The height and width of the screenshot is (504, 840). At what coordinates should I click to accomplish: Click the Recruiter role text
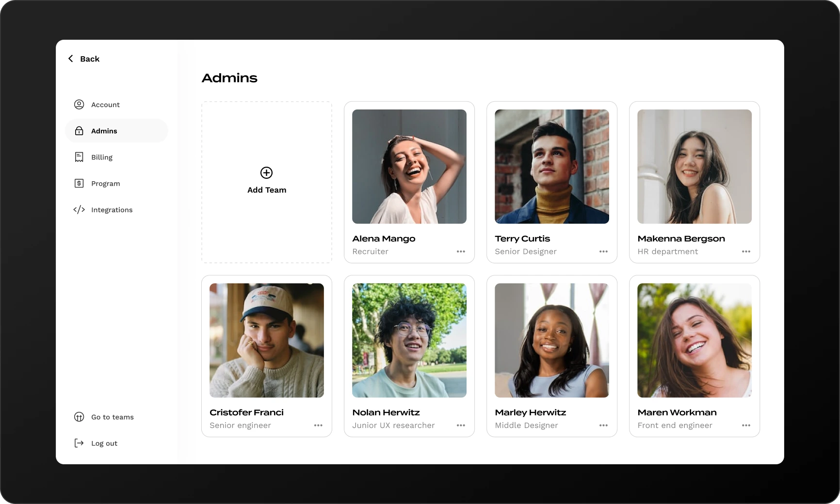tap(371, 252)
